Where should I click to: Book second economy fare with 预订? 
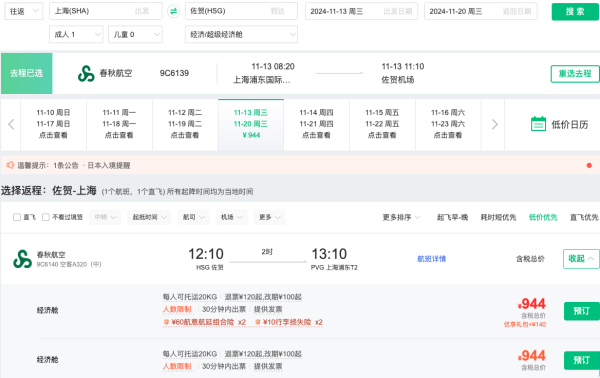pyautogui.click(x=581, y=360)
